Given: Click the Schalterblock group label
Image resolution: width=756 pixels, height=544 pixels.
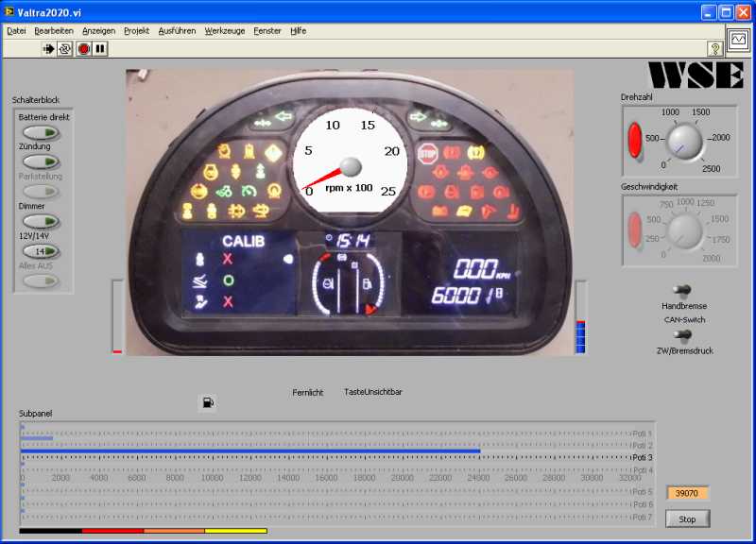Looking at the screenshot, I should coord(36,100).
